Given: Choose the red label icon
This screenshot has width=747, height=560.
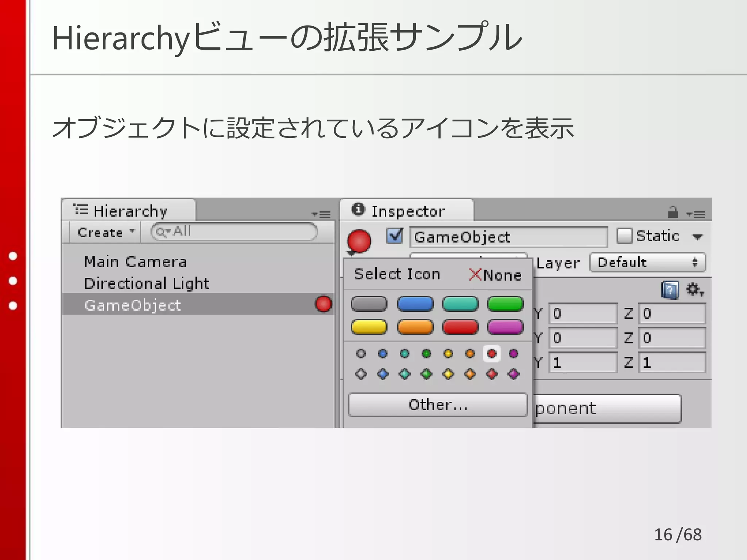Looking at the screenshot, I should [x=460, y=327].
